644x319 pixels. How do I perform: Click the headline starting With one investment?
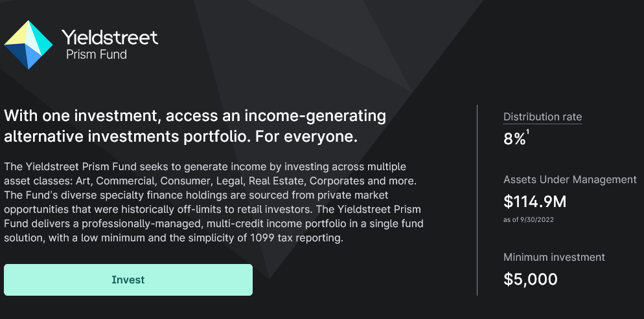[x=195, y=116]
